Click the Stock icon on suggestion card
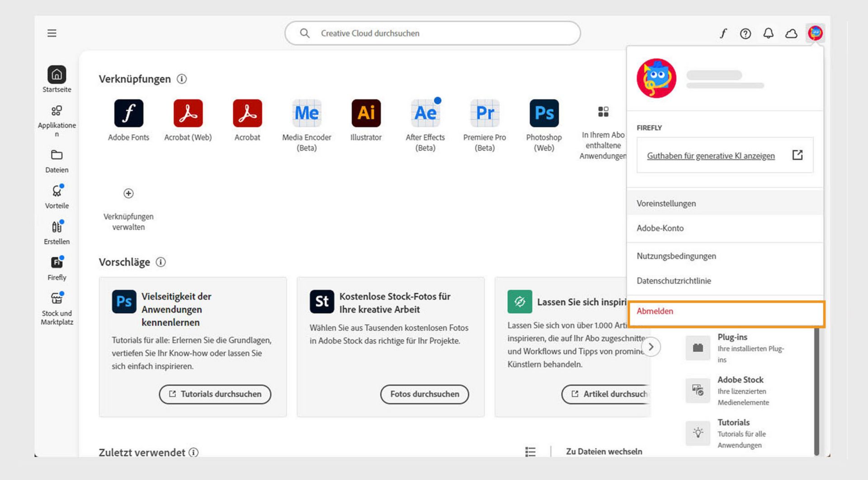Image resolution: width=868 pixels, height=480 pixels. [322, 302]
